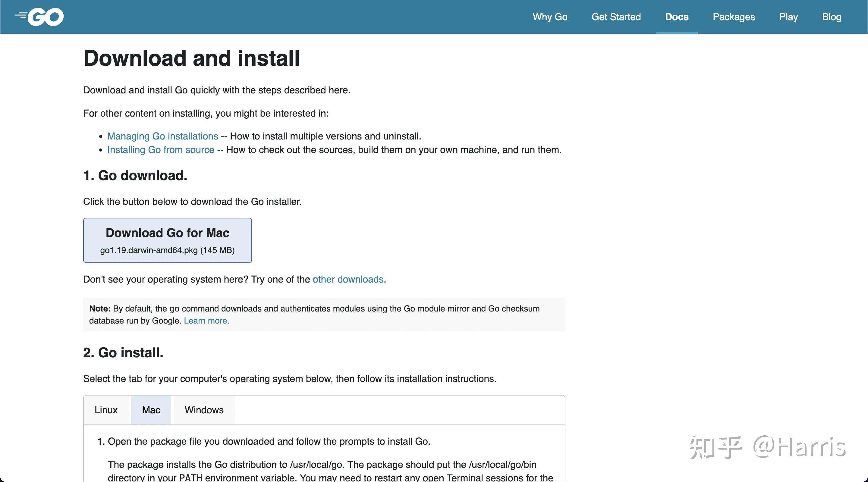This screenshot has height=482, width=868.
Task: Visit the Blog from the header
Action: [831, 17]
